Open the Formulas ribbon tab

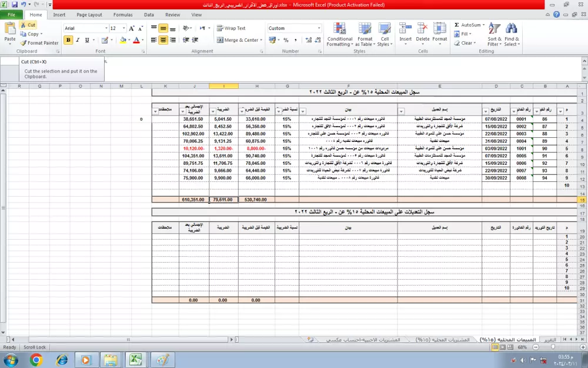tap(121, 15)
